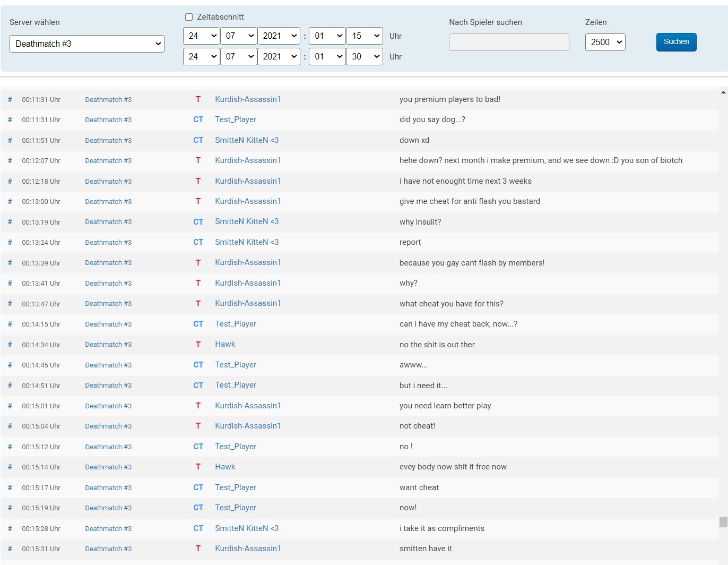Open Deathmatch #3 link on the 00:13:19 row
The width and height of the screenshot is (728, 565).
point(108,222)
